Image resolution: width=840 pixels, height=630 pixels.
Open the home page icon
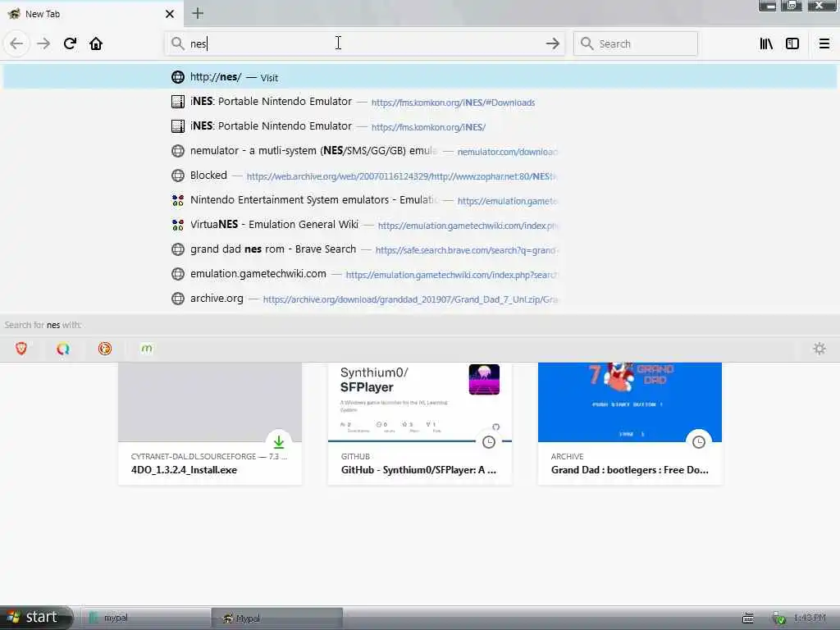pos(96,43)
